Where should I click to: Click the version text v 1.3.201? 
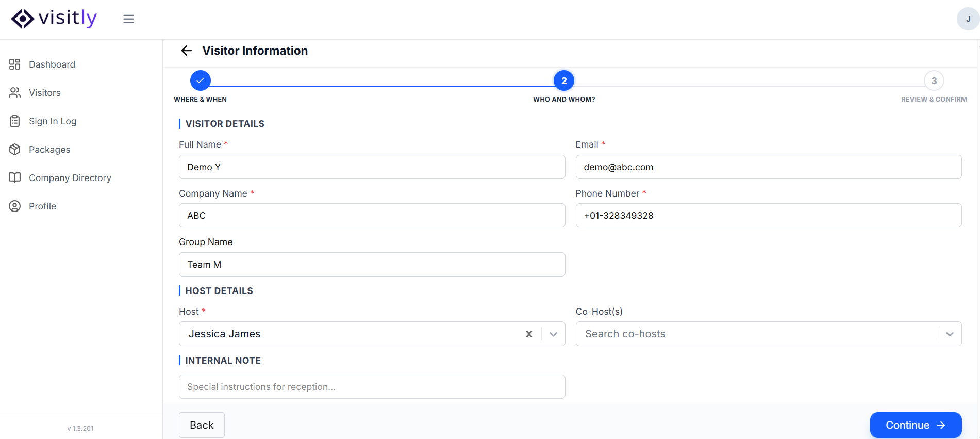(x=80, y=429)
